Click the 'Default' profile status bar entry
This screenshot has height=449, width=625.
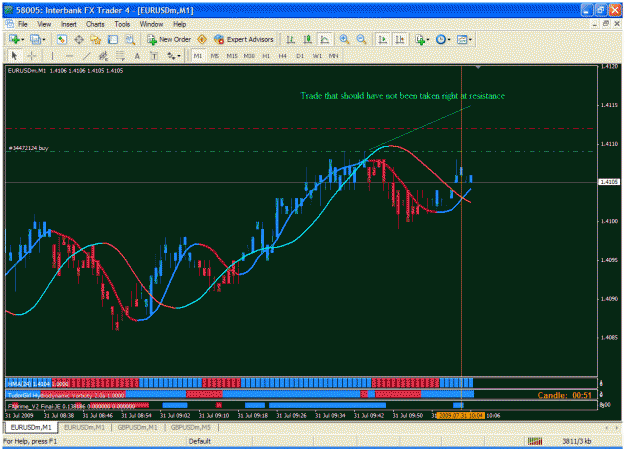click(200, 441)
